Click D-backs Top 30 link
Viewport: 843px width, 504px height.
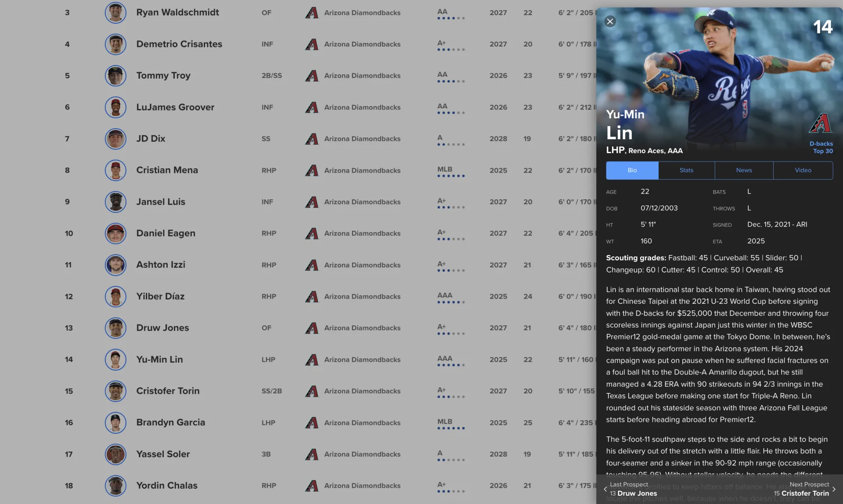821,148
